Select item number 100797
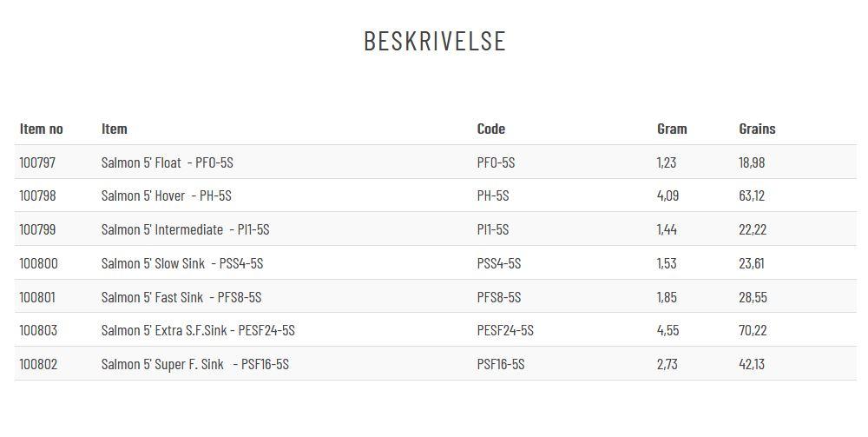Viewport: 868px width, 437px height. [37, 162]
